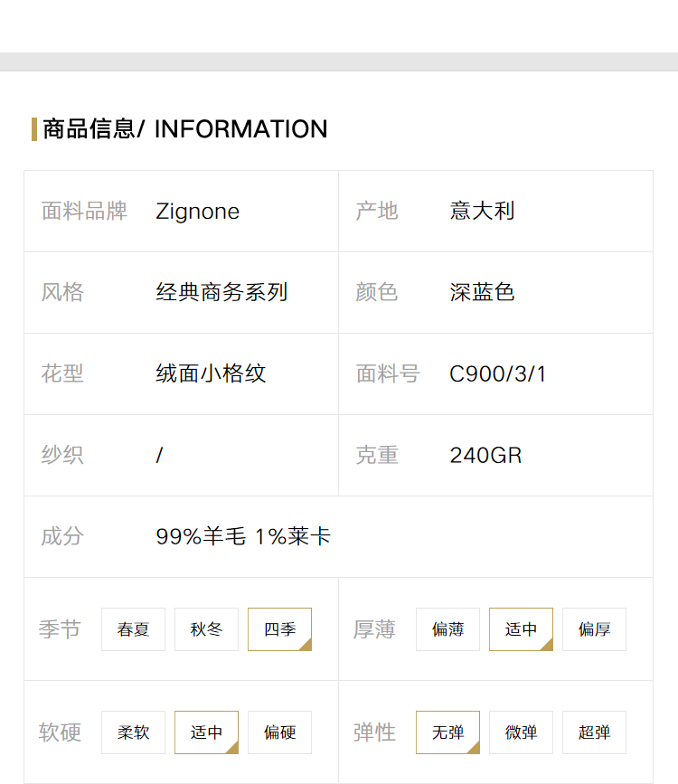Viewport: 678px width, 784px height.
Task: Choose the 微弹 elasticity option
Action: [521, 732]
